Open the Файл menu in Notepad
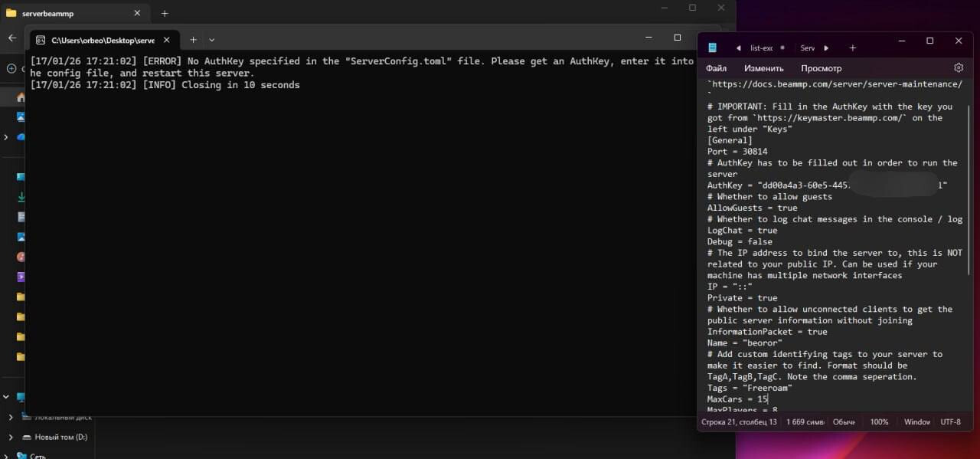 717,68
